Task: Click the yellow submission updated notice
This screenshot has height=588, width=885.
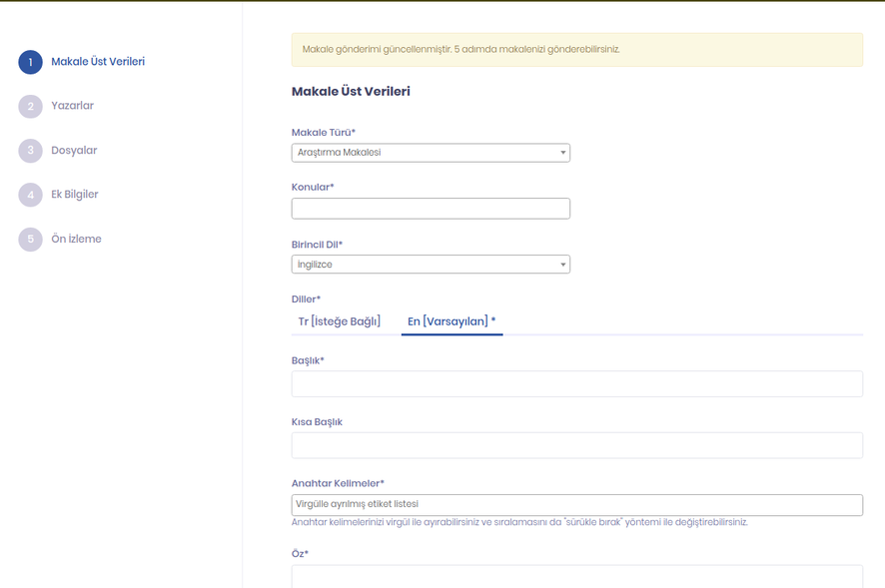Action: coord(576,50)
